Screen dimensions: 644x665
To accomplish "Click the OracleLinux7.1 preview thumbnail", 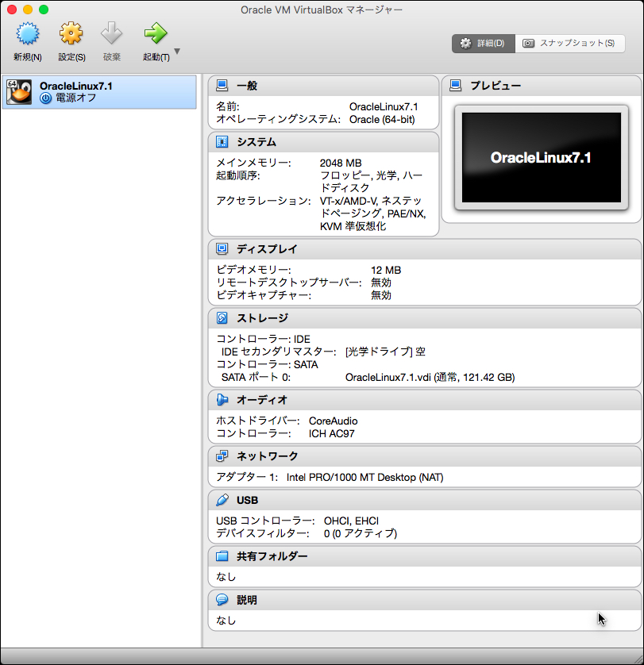I will coord(541,157).
